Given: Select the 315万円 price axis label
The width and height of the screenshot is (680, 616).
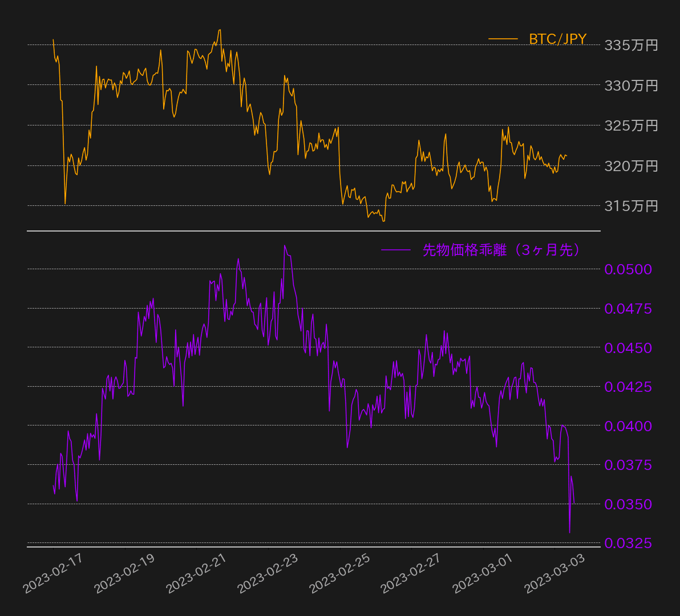Looking at the screenshot, I should (631, 206).
